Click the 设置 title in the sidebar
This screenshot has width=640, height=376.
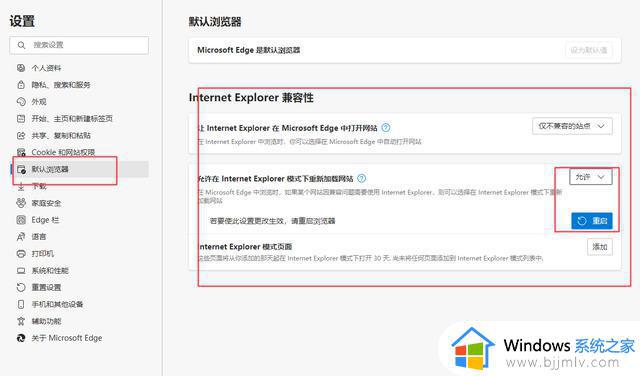point(22,21)
